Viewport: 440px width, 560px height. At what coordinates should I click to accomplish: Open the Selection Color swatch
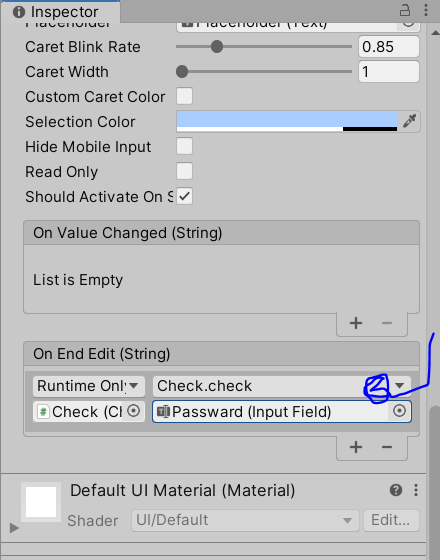point(287,121)
